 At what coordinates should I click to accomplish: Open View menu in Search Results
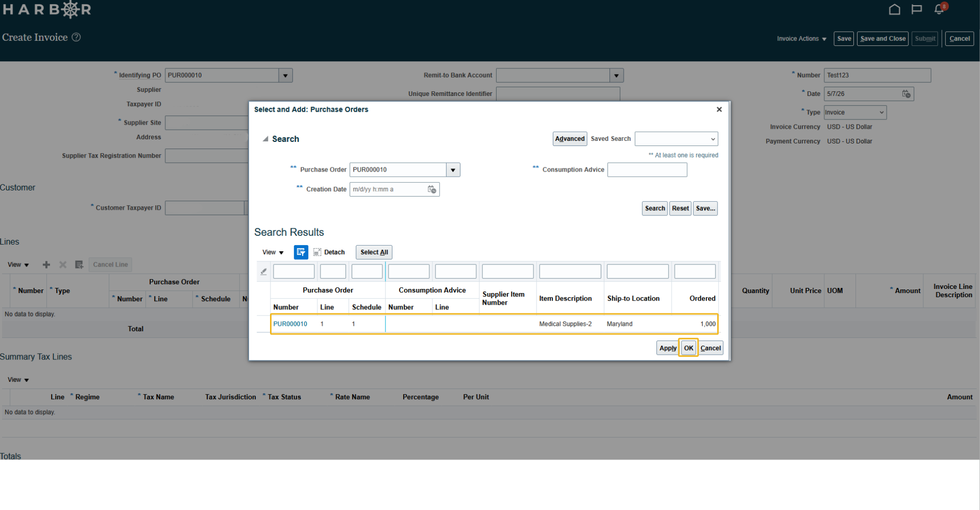[x=273, y=252]
